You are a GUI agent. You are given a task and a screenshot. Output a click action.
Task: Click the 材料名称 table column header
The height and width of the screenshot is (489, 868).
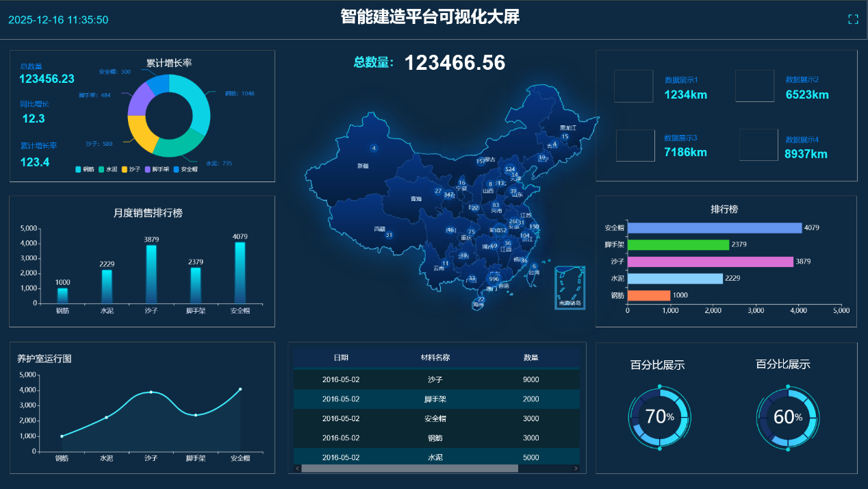pyautogui.click(x=435, y=358)
